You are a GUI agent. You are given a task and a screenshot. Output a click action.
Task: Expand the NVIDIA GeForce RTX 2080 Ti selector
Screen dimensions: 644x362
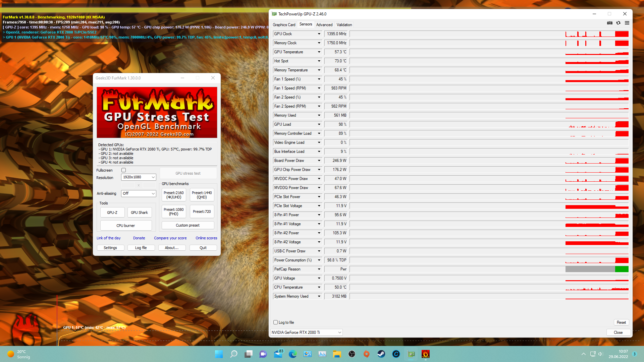coord(306,333)
